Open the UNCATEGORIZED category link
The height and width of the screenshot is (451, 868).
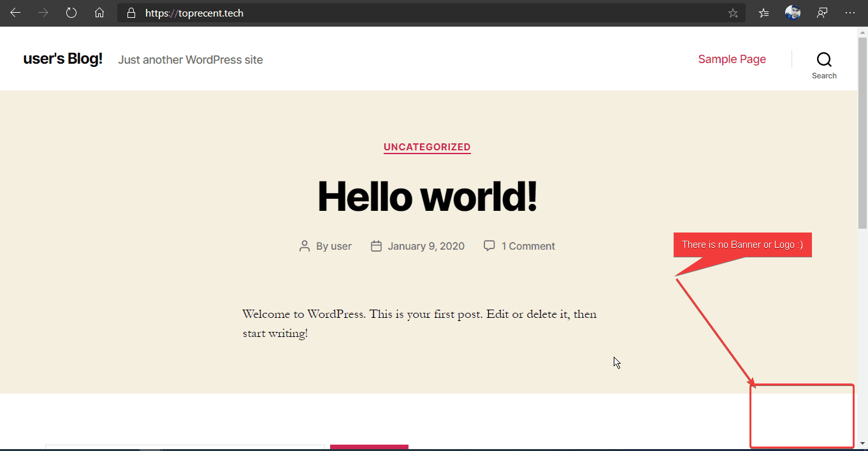click(x=427, y=147)
